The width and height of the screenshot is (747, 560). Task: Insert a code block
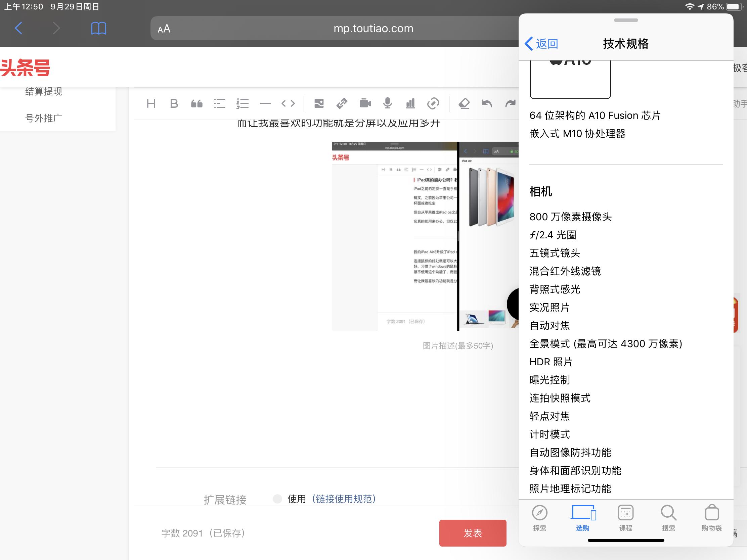[x=288, y=104]
